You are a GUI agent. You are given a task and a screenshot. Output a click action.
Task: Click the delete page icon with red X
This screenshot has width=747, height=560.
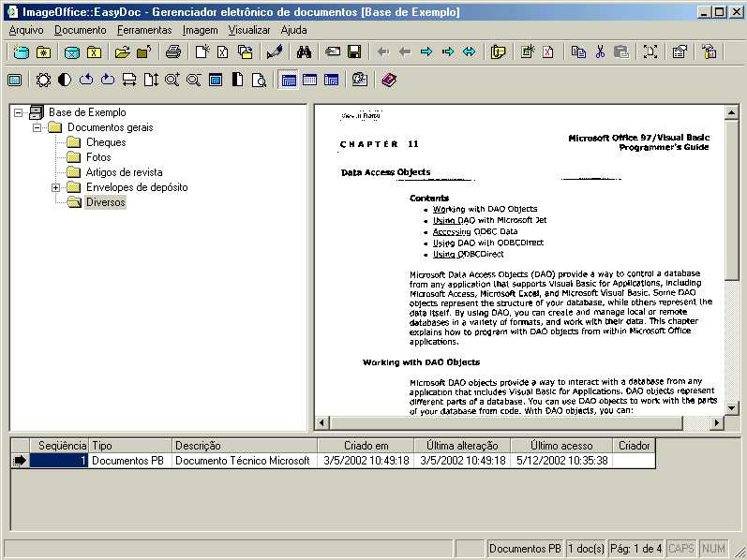(548, 52)
